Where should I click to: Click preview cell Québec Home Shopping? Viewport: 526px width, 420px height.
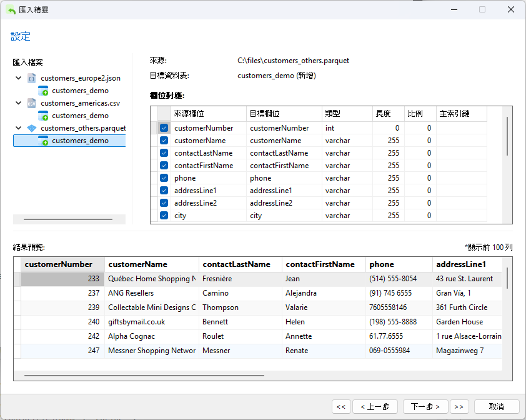[x=152, y=279]
